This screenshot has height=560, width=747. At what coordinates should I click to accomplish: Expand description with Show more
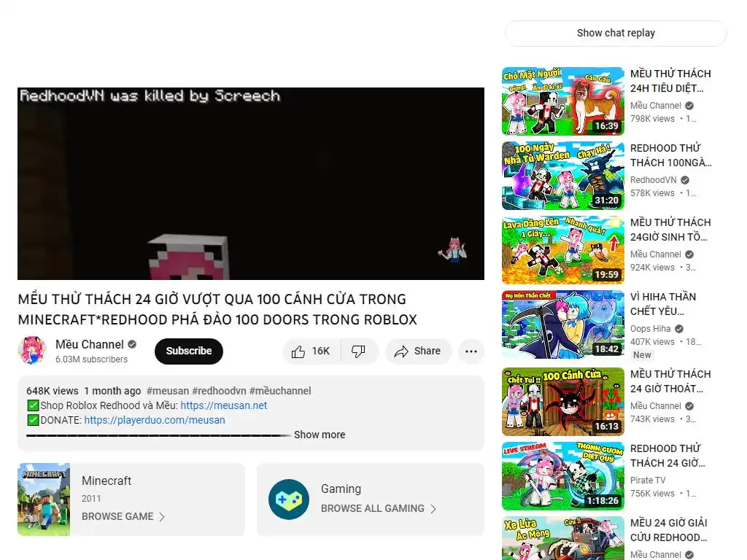tap(320, 435)
